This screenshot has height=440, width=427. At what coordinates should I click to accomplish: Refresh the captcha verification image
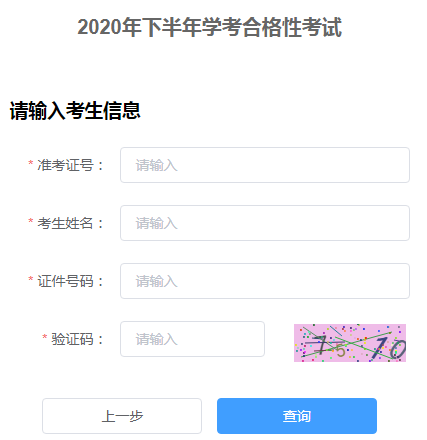(x=350, y=343)
